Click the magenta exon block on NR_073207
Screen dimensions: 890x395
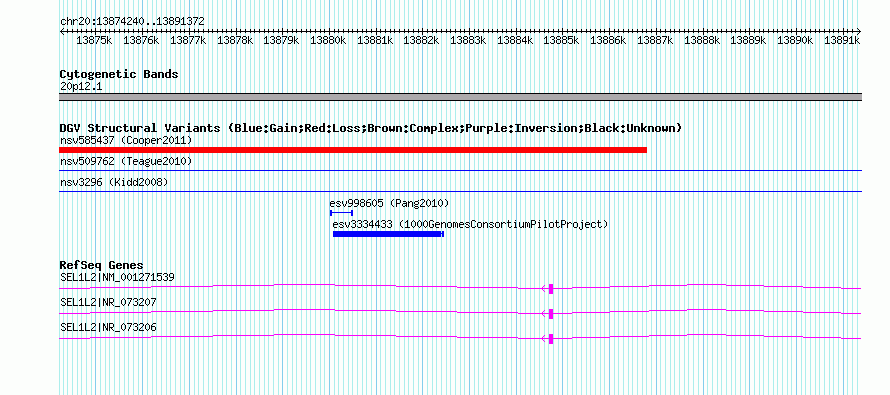551,313
